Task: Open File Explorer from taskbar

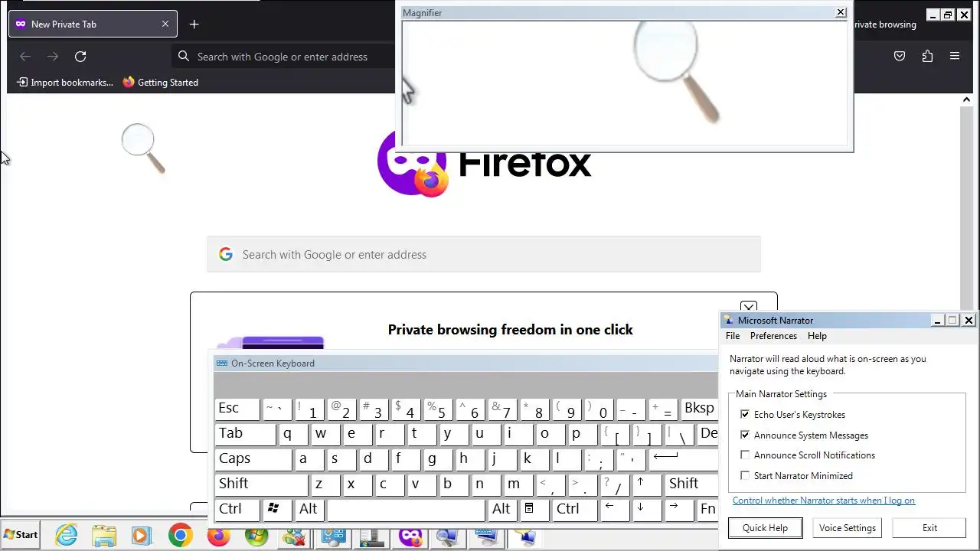Action: click(104, 535)
